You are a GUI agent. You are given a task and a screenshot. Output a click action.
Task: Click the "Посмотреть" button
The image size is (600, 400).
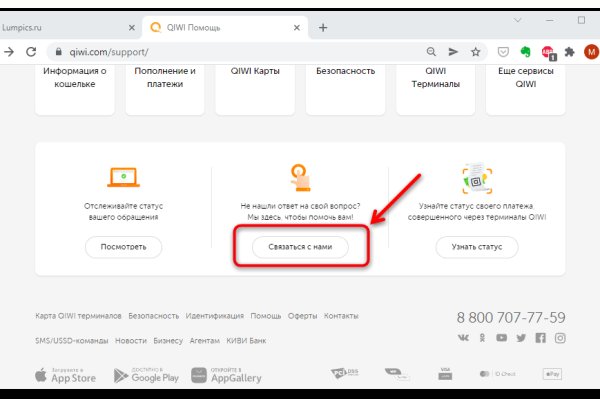tap(123, 246)
